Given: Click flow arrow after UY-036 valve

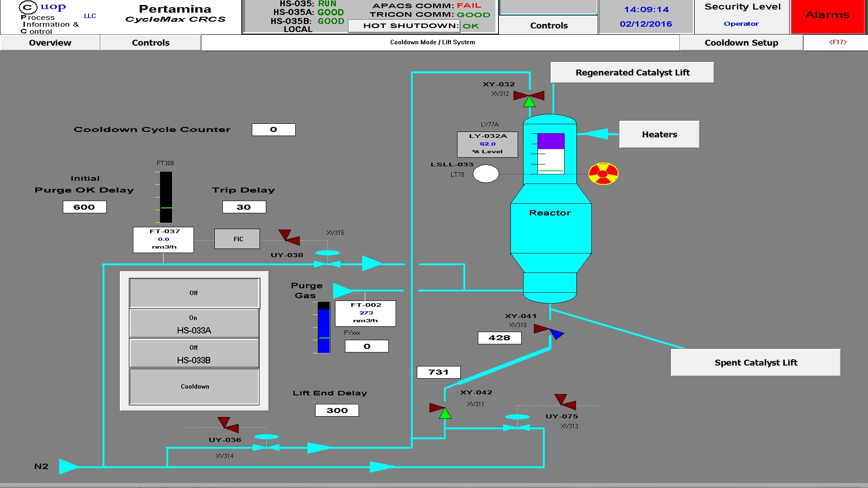Looking at the screenshot, I should (x=318, y=448).
